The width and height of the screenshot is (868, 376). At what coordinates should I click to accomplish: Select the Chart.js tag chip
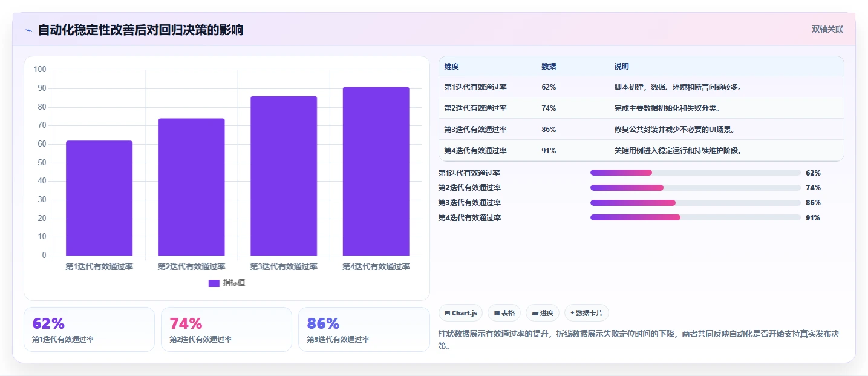click(x=460, y=313)
